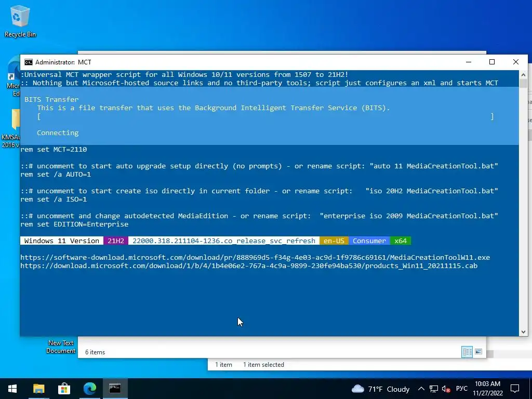Launch File Explorer from the taskbar
Viewport: 532px width, 399px height.
[x=38, y=389]
